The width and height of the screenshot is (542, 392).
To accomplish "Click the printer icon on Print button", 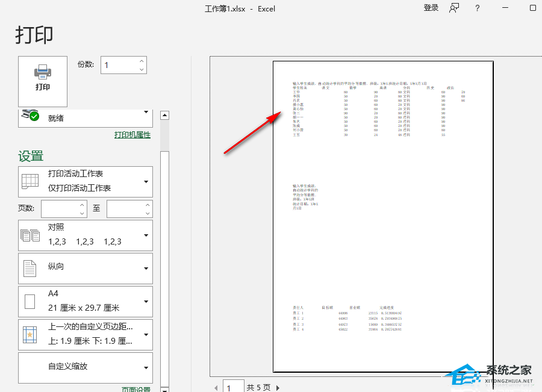I will point(43,72).
